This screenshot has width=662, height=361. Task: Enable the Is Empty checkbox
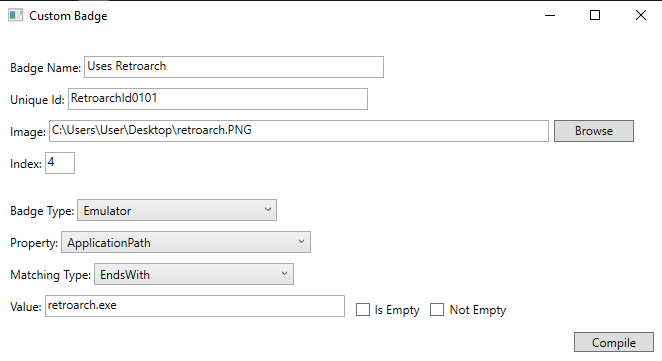pos(363,309)
